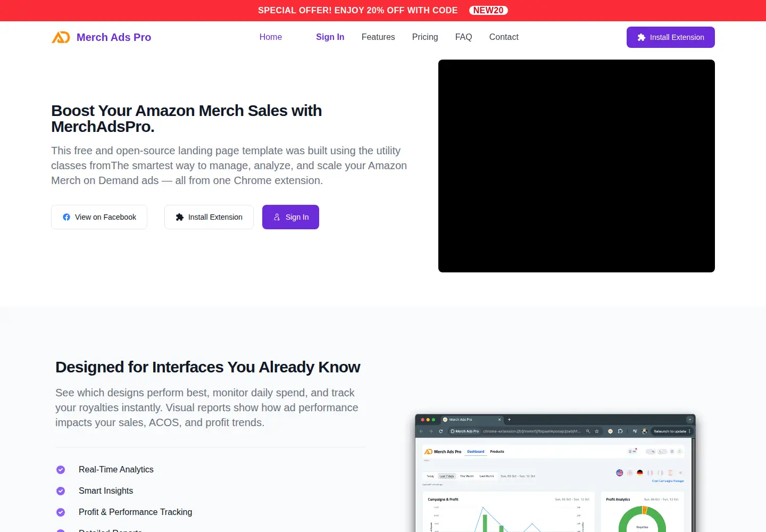The height and width of the screenshot is (532, 766).
Task: Click the paragraph starting "See which designs perform best"
Action: [x=207, y=408]
